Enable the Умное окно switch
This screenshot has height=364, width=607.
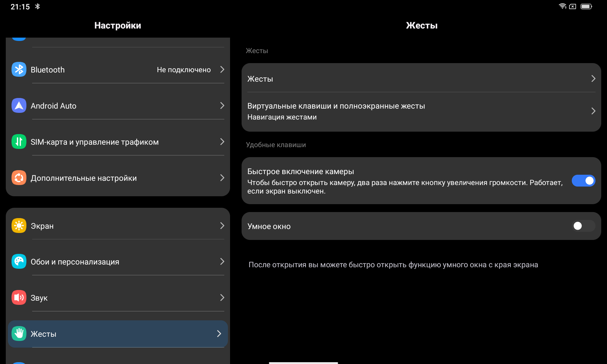[583, 226]
